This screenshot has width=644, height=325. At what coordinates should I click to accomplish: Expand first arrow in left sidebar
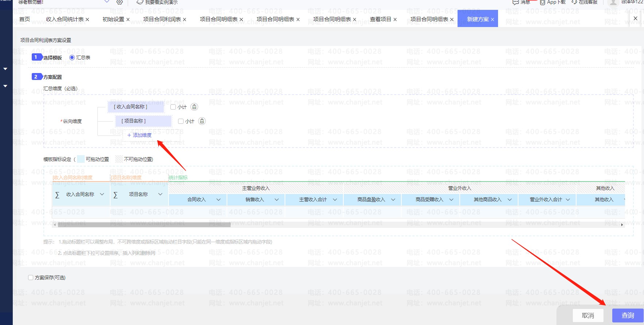click(x=5, y=69)
